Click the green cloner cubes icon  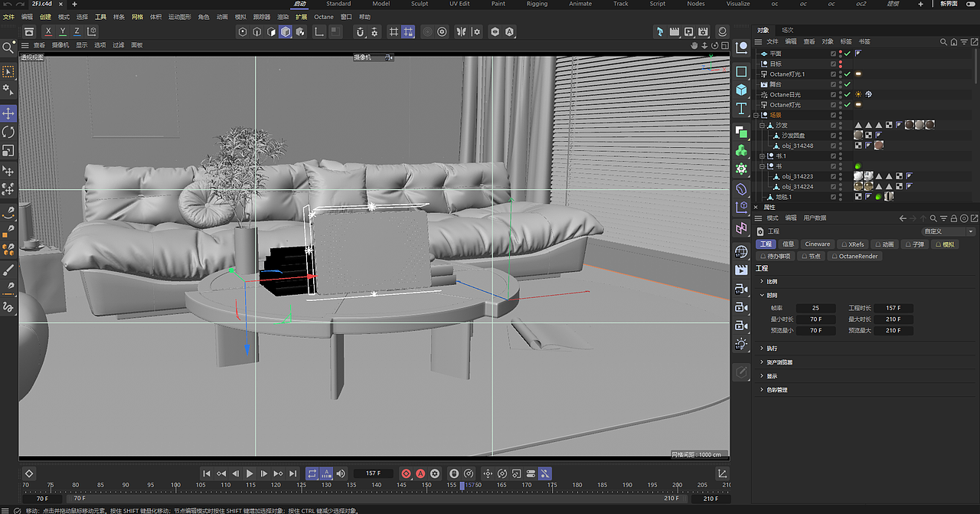(x=741, y=150)
